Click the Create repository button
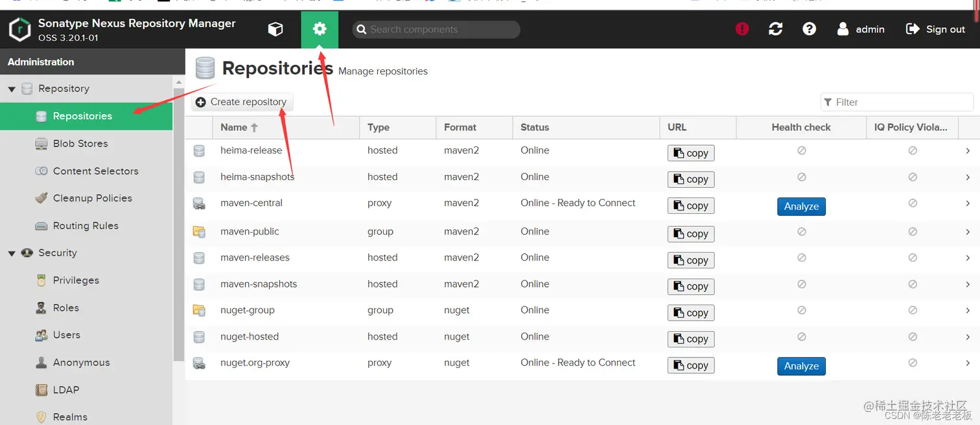This screenshot has height=425, width=980. pos(242,102)
